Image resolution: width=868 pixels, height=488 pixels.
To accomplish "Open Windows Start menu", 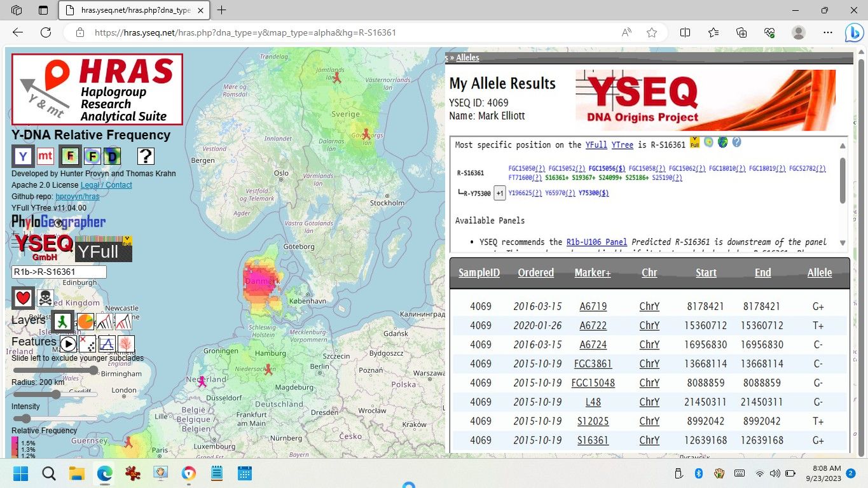I will (x=20, y=473).
